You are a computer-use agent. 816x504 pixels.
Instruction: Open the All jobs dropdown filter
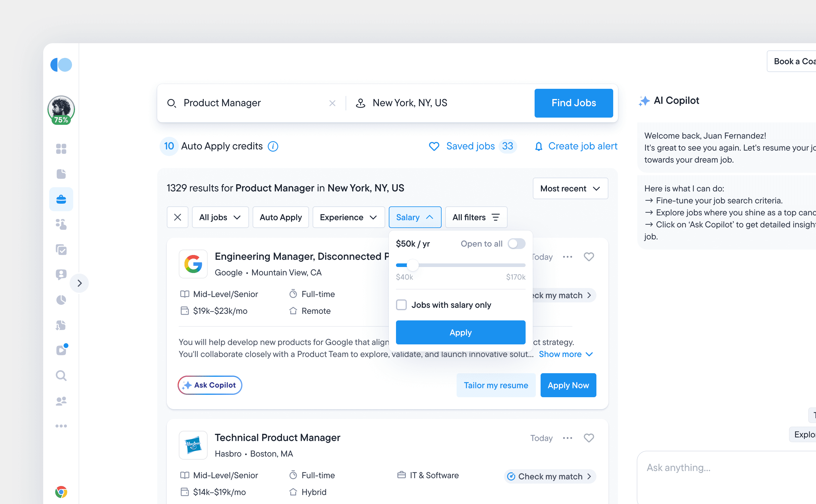220,217
